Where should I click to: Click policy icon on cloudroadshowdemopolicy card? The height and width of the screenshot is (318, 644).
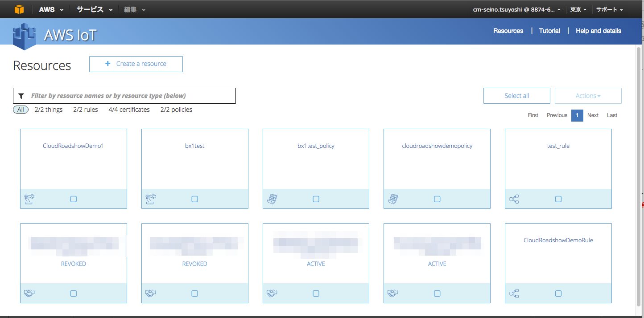pyautogui.click(x=393, y=199)
